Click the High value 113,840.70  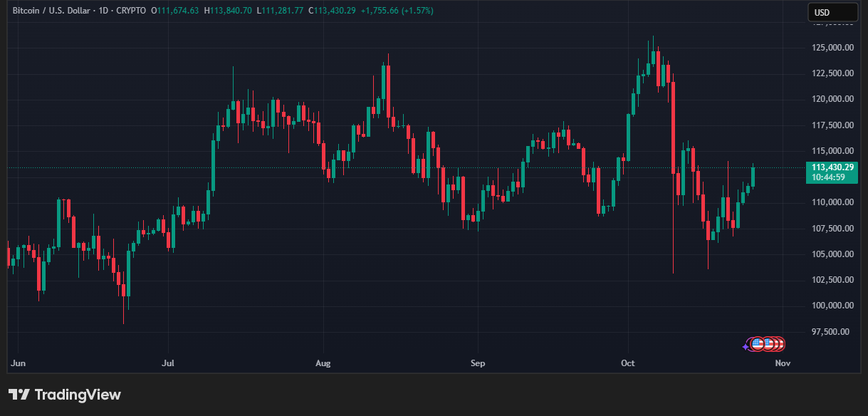228,11
